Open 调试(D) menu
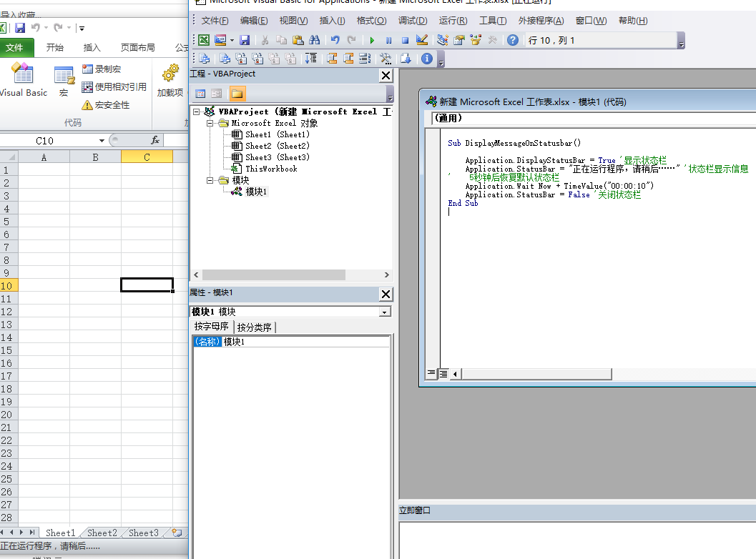The height and width of the screenshot is (559, 756). (412, 21)
